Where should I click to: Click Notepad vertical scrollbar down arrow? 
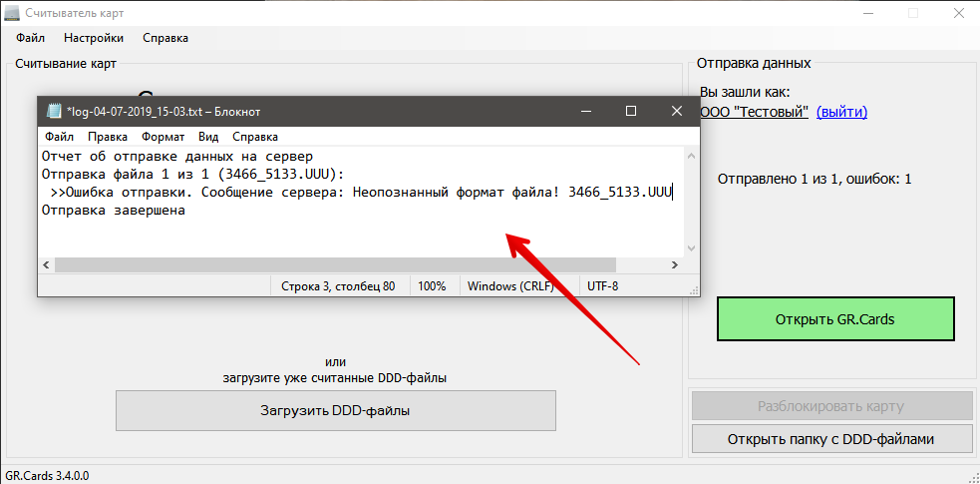pyautogui.click(x=691, y=248)
